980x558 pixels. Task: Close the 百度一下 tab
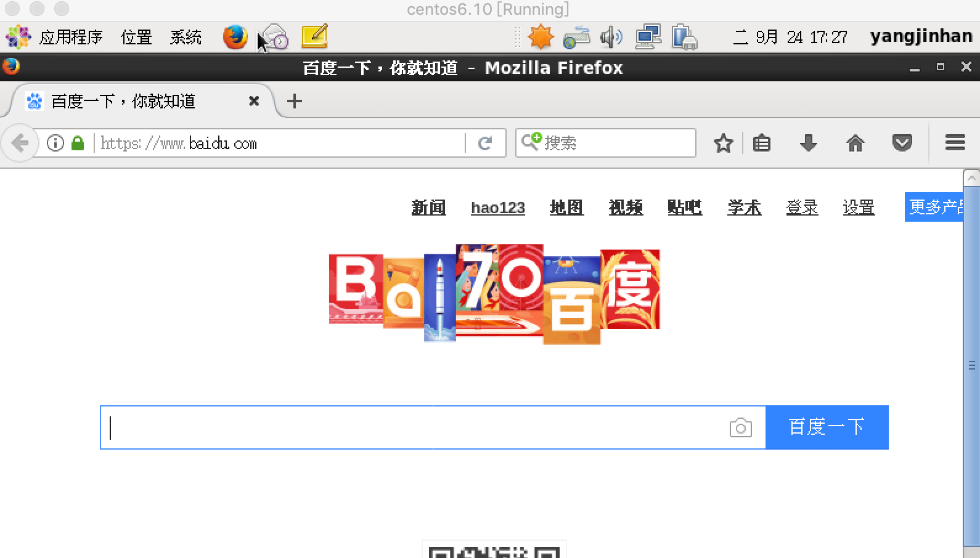pos(253,101)
